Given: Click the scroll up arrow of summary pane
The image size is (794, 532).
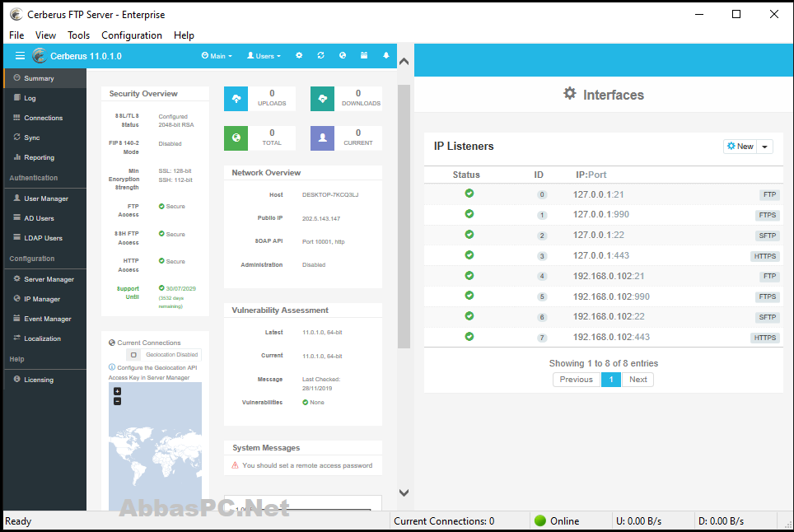Looking at the screenshot, I should point(404,61).
